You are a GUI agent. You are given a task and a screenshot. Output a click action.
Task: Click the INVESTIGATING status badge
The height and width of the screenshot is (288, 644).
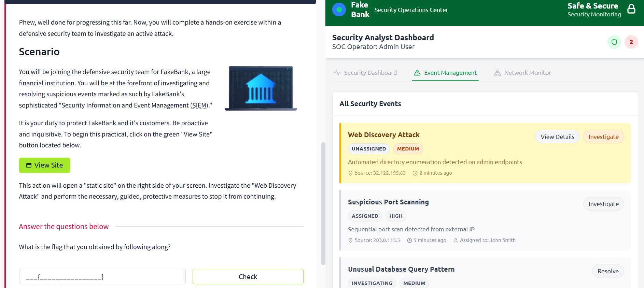click(x=372, y=283)
